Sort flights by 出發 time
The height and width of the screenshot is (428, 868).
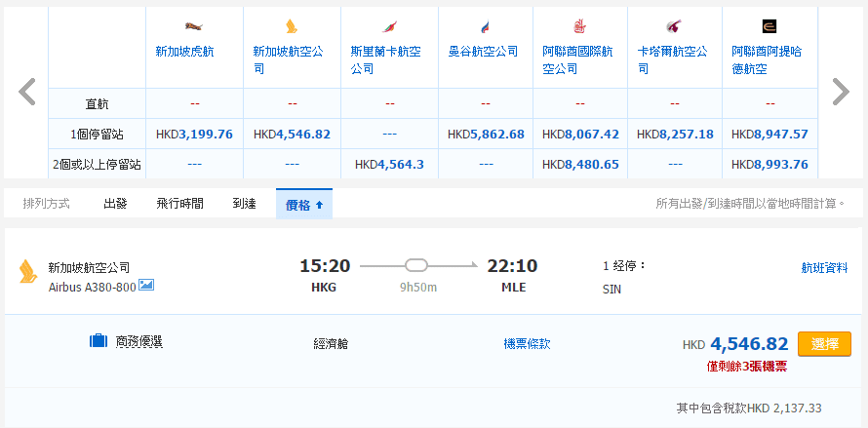click(x=115, y=204)
